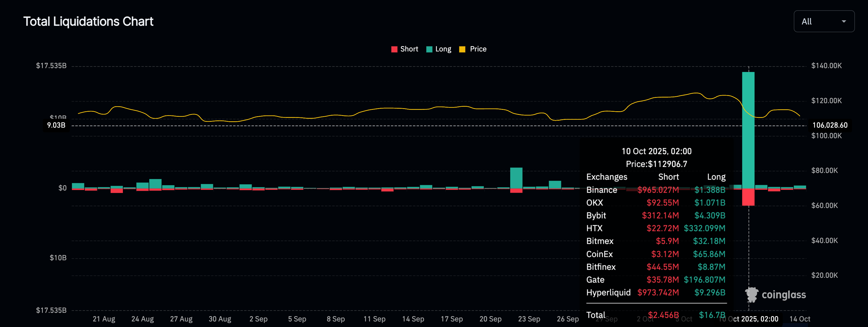Toggle the Long series in the legend
Viewport: 868px width, 327px height.
443,49
